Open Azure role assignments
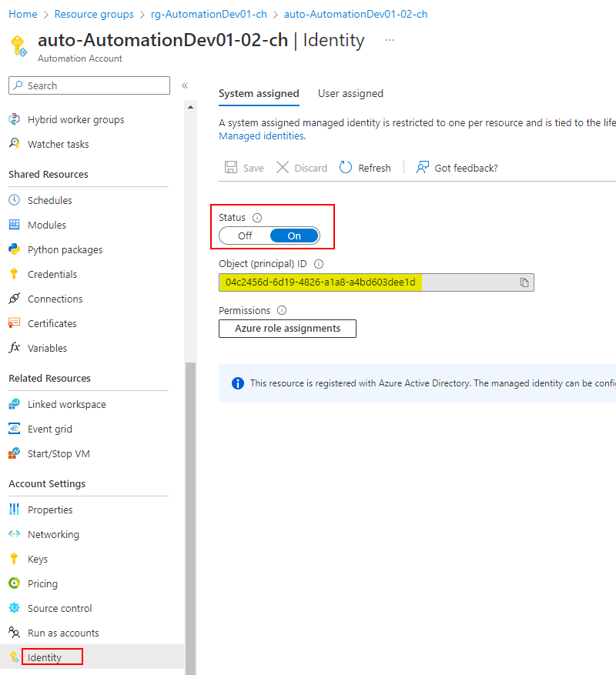 click(x=287, y=329)
